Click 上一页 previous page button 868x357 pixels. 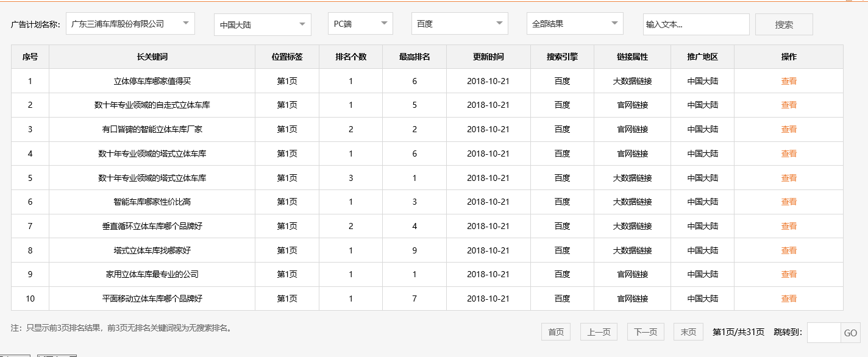[x=599, y=331]
